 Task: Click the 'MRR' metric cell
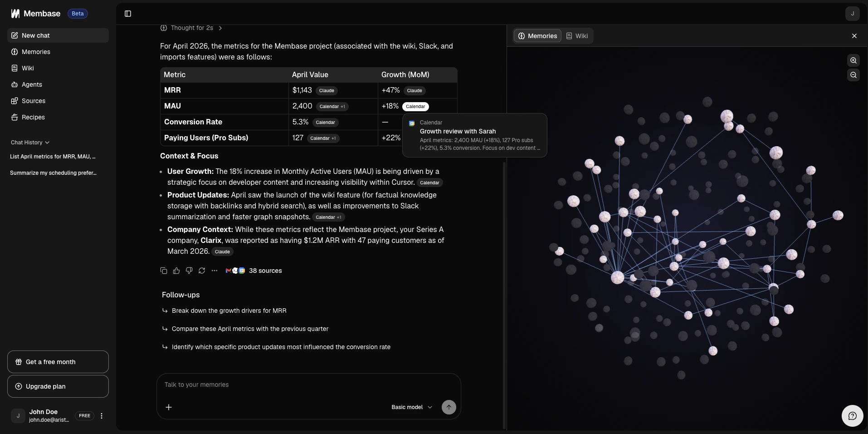click(x=224, y=90)
